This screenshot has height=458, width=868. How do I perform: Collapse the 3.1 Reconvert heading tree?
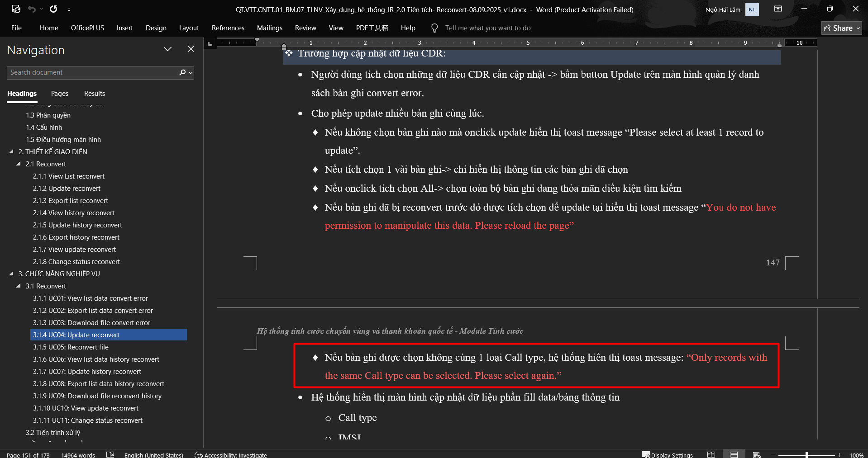19,286
